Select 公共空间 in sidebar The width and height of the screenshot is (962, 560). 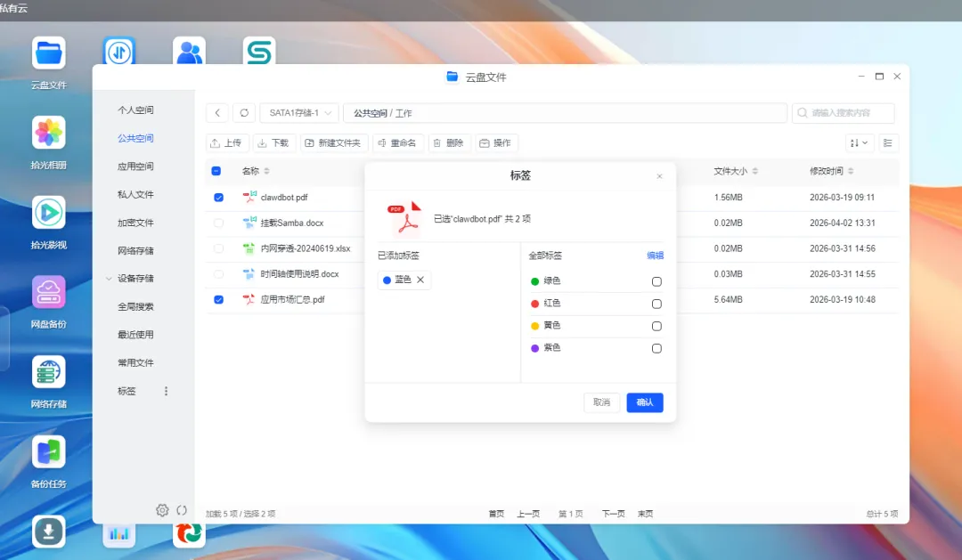coord(135,138)
